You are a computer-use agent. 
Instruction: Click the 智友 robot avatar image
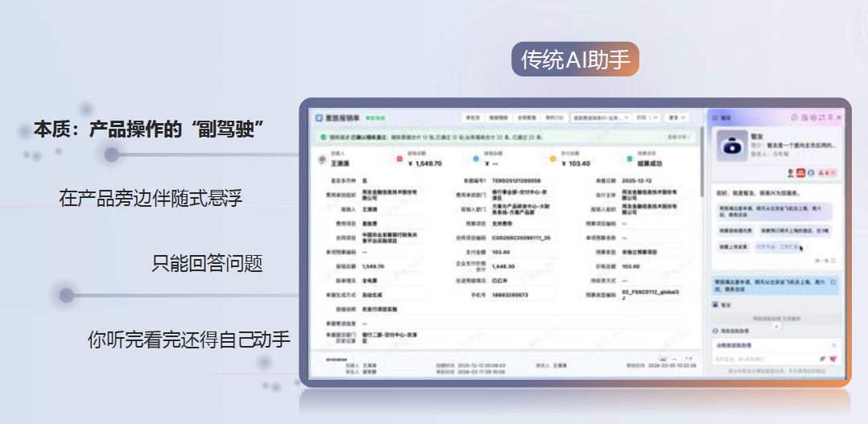pyautogui.click(x=731, y=146)
